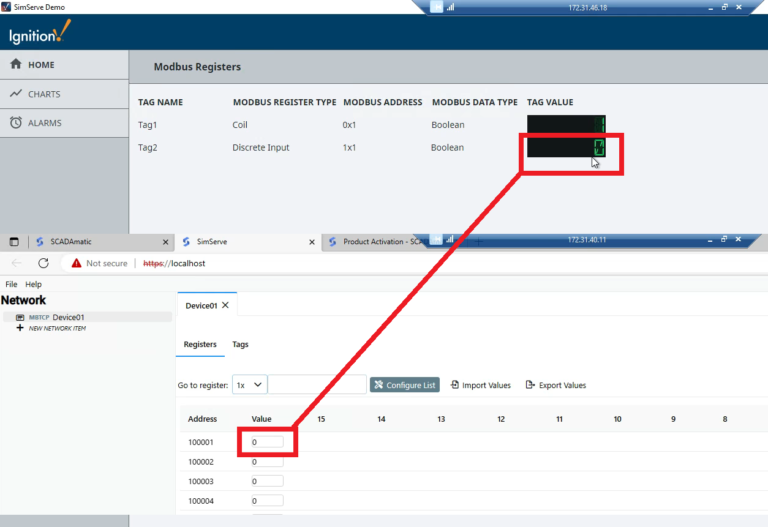Open the tab overview button in browser
Viewport: 768px width, 527px height.
pyautogui.click(x=14, y=242)
